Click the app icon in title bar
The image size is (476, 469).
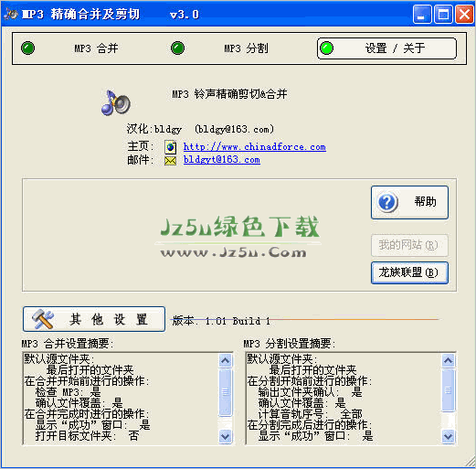click(x=11, y=14)
